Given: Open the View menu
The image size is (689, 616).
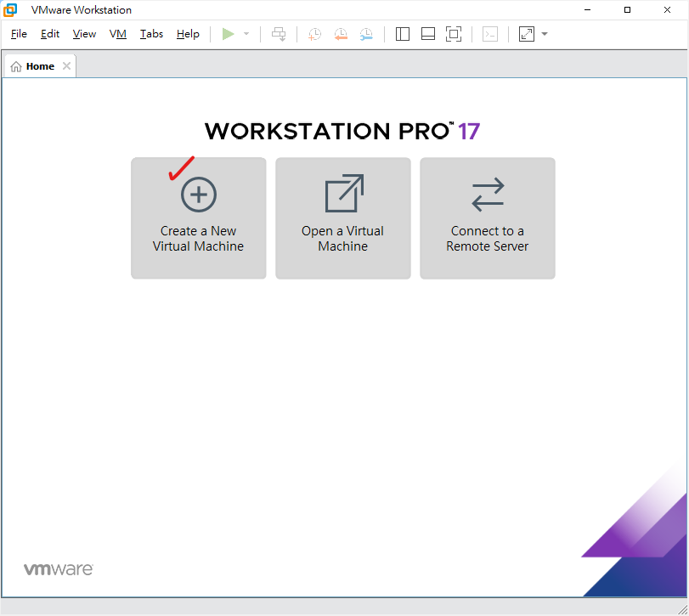Looking at the screenshot, I should point(84,34).
